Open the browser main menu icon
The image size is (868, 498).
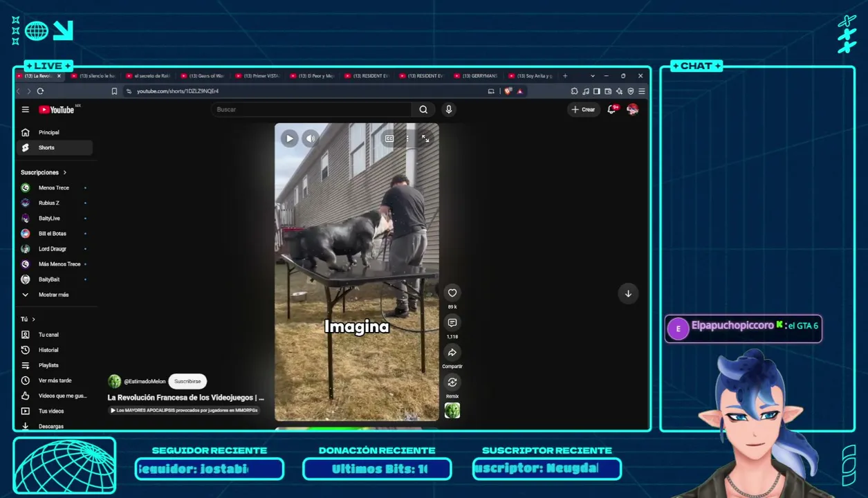click(x=642, y=91)
